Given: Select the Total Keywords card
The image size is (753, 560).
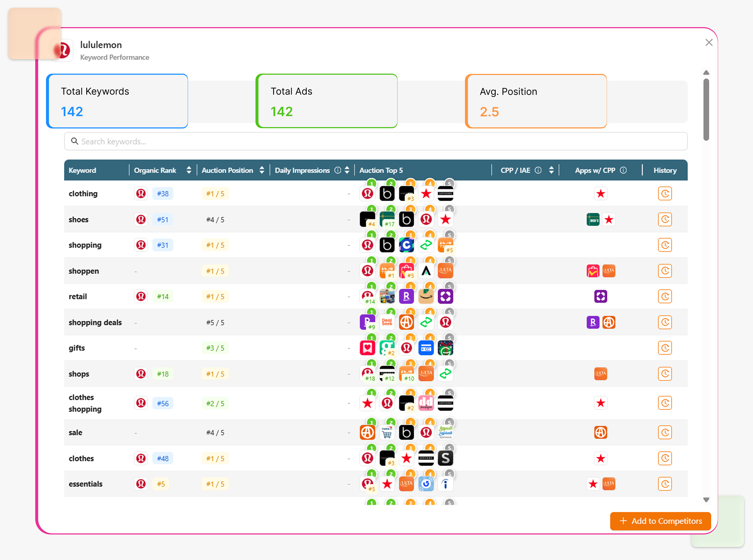Looking at the screenshot, I should click(x=117, y=101).
